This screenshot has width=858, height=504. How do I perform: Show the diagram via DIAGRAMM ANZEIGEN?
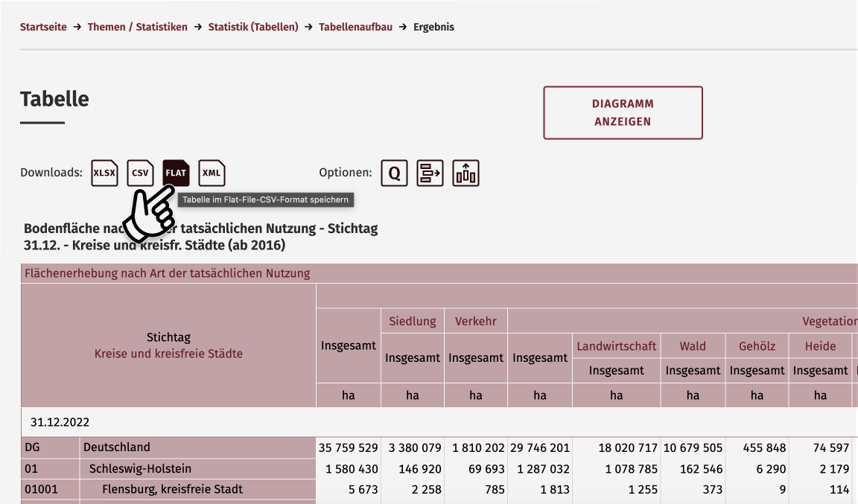pyautogui.click(x=623, y=112)
